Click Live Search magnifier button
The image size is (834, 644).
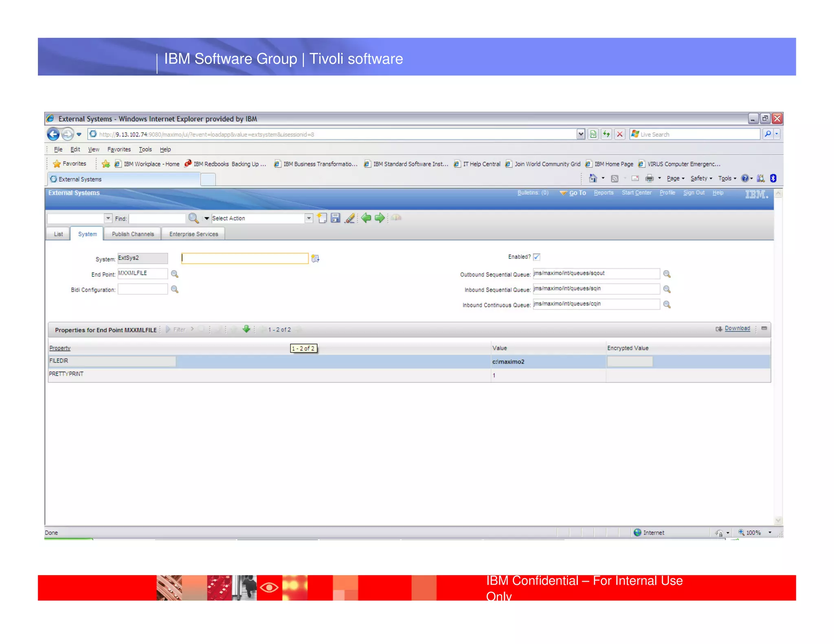point(768,134)
